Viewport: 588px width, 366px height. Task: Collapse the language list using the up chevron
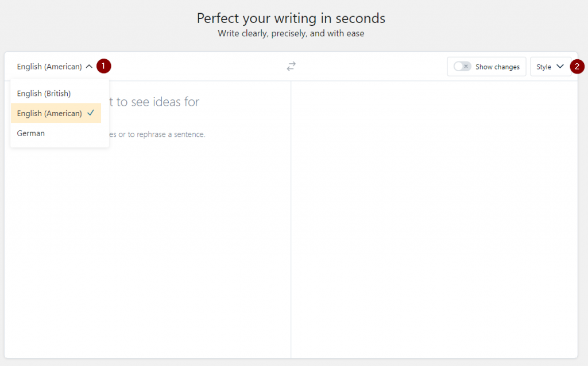(x=89, y=67)
